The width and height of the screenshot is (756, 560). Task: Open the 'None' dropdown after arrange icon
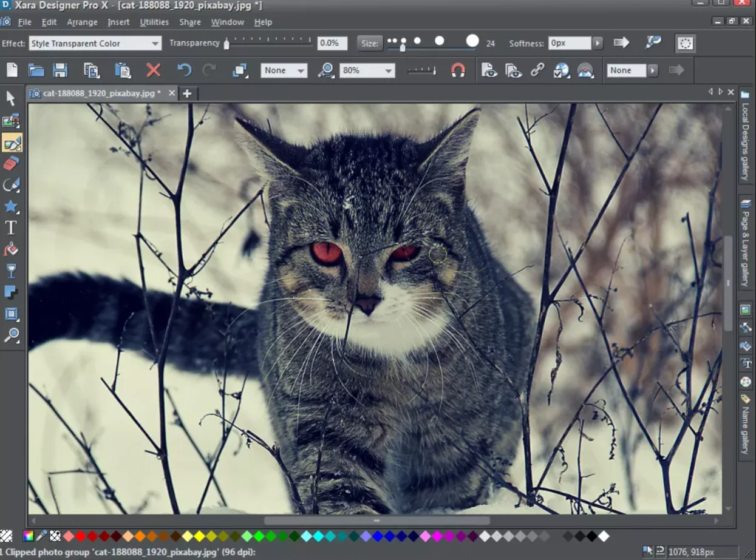point(284,70)
